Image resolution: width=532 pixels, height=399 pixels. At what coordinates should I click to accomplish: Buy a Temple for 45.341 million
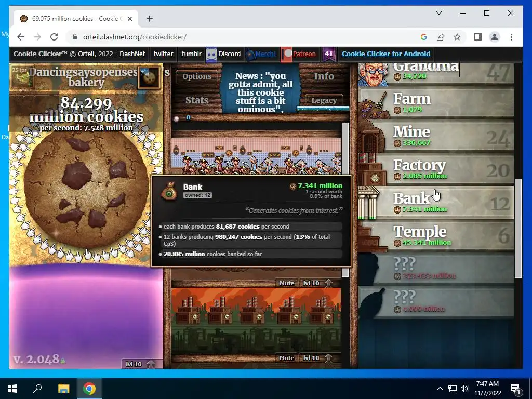(436, 236)
